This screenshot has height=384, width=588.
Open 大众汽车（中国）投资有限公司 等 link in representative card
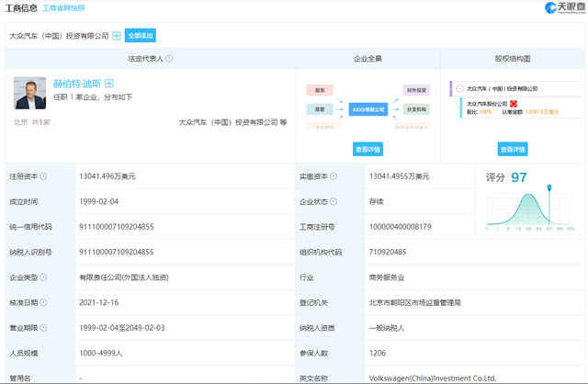click(x=232, y=122)
